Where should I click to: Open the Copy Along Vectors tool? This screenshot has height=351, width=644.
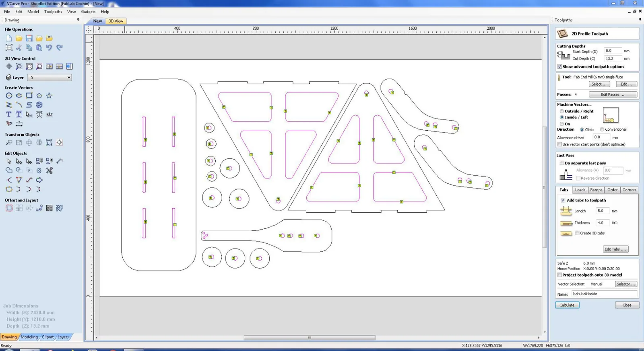39,208
